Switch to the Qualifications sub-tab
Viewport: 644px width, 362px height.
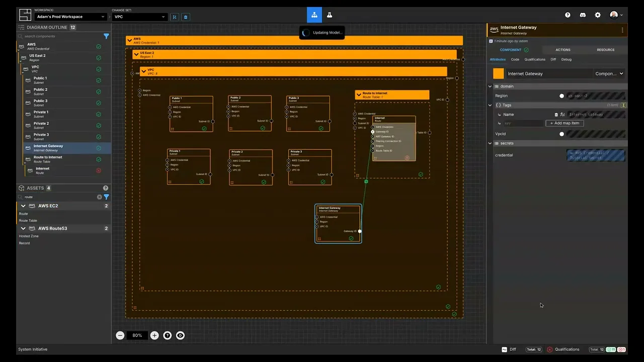pos(534,59)
